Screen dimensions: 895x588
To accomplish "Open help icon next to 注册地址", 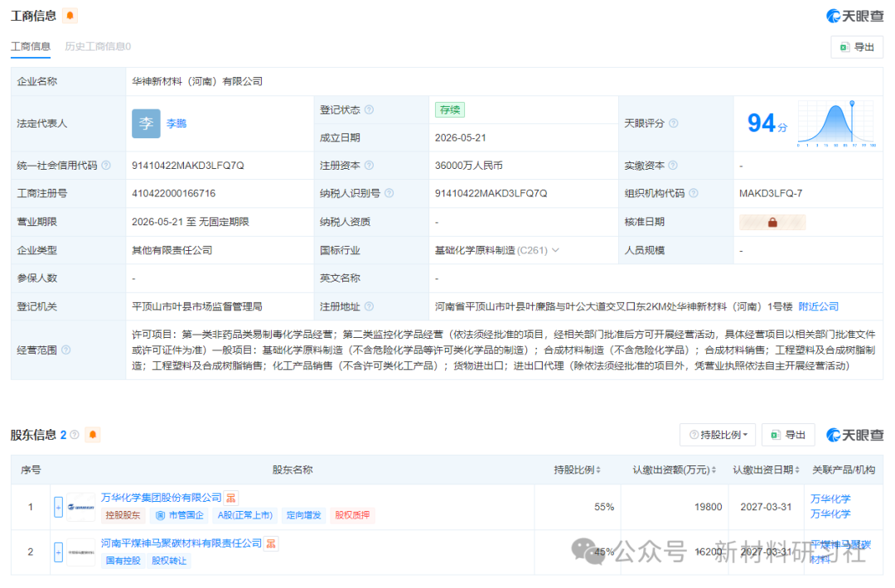I will (370, 306).
